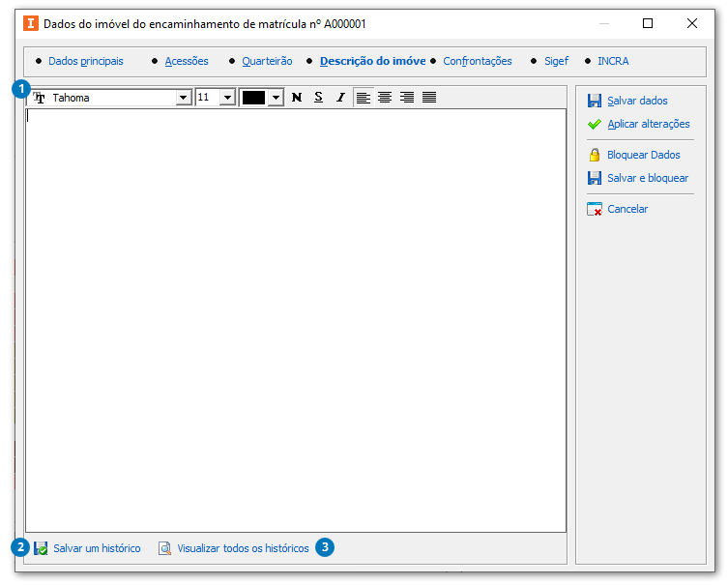
Task: Align text to the left
Action: click(x=364, y=98)
